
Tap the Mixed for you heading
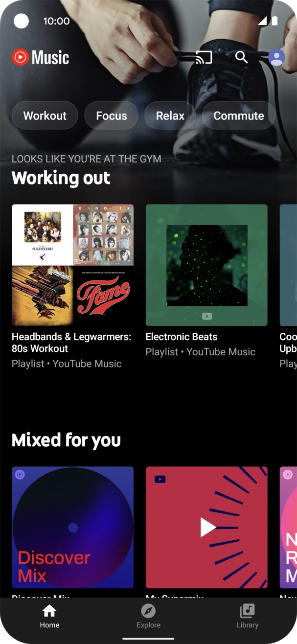click(66, 440)
